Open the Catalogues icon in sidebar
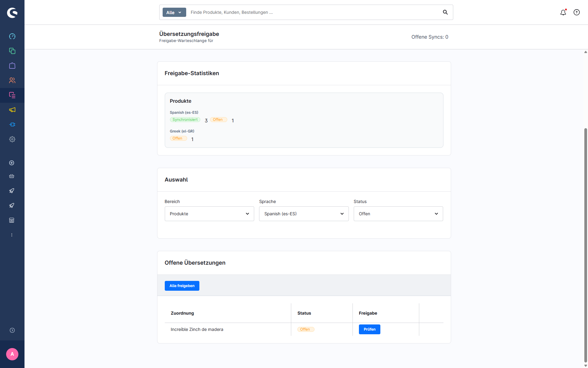The image size is (588, 368). pyautogui.click(x=12, y=51)
